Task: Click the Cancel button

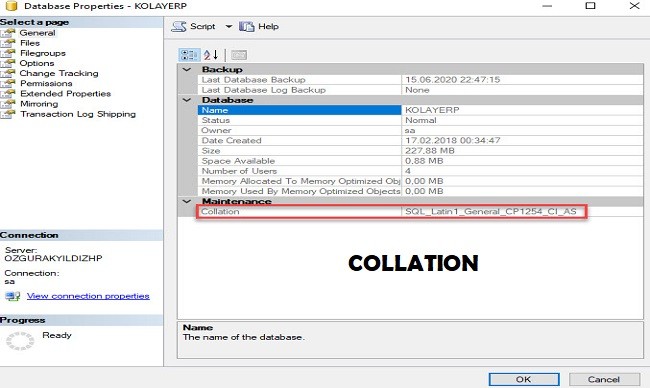Action: coord(604,379)
